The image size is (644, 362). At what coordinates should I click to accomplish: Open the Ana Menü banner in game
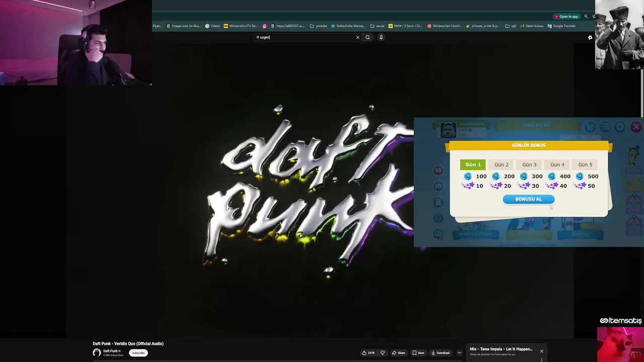click(x=537, y=125)
